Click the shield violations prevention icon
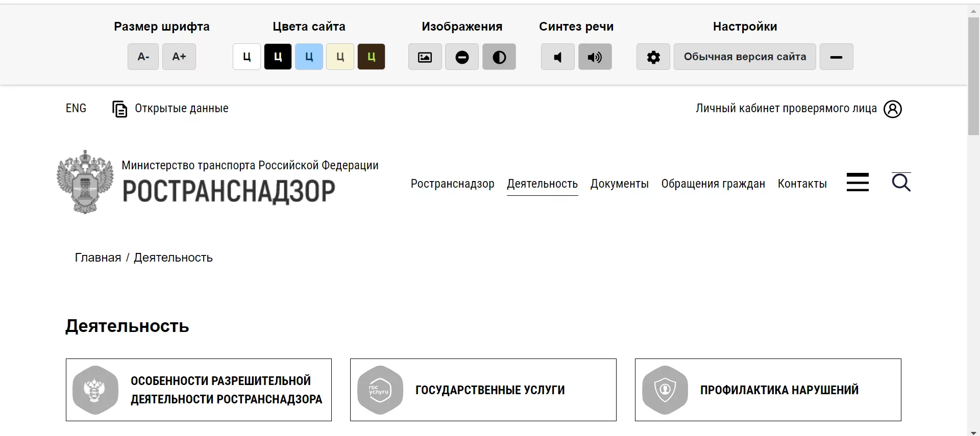This screenshot has width=980, height=436. (x=665, y=390)
